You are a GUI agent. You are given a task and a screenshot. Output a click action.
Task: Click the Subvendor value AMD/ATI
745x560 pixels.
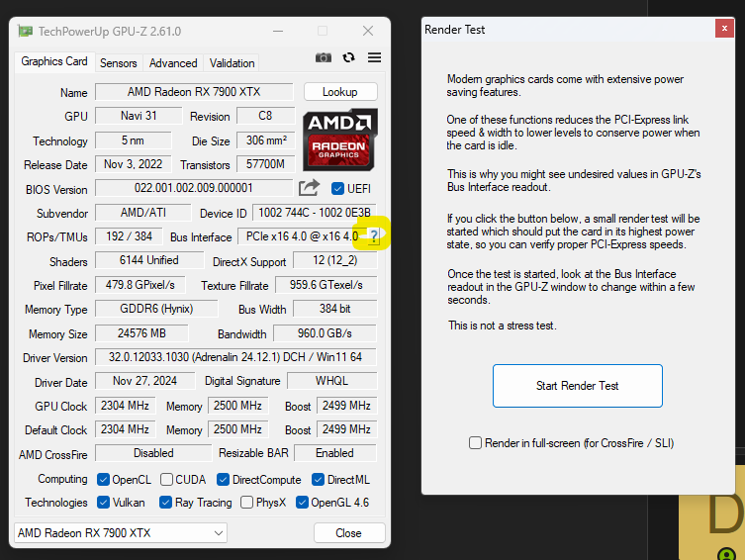pos(143,213)
